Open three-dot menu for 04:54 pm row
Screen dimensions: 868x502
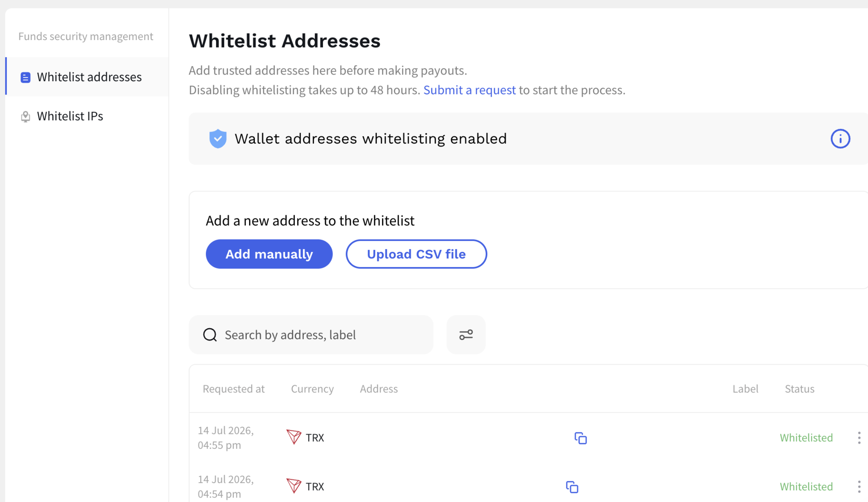[859, 487]
